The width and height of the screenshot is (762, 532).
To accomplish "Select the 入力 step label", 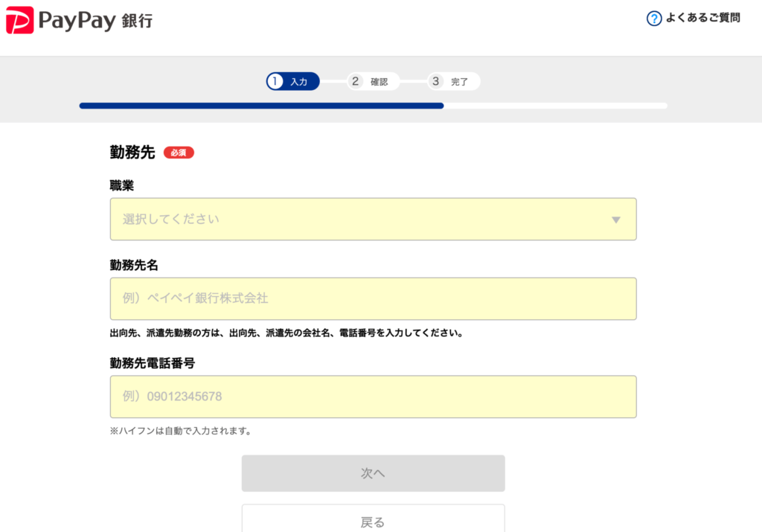I will click(x=299, y=82).
